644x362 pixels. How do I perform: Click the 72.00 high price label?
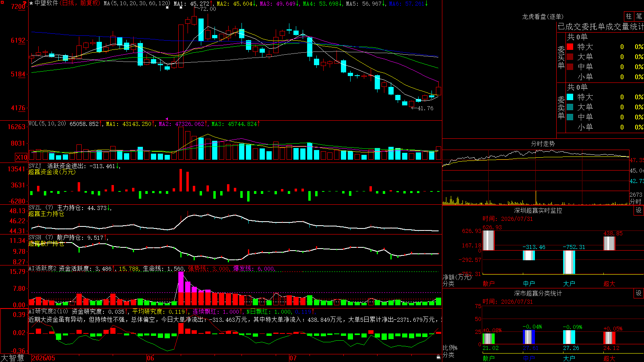208,9
